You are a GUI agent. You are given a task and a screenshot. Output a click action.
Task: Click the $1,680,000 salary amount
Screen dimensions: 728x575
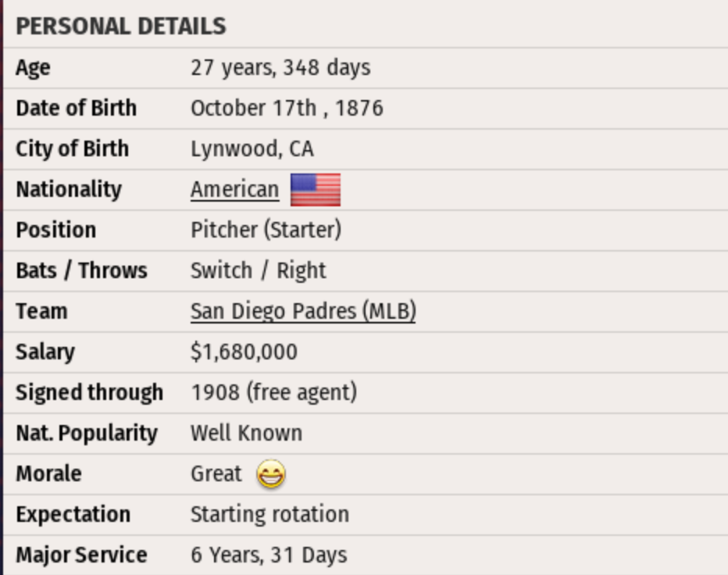(x=244, y=352)
